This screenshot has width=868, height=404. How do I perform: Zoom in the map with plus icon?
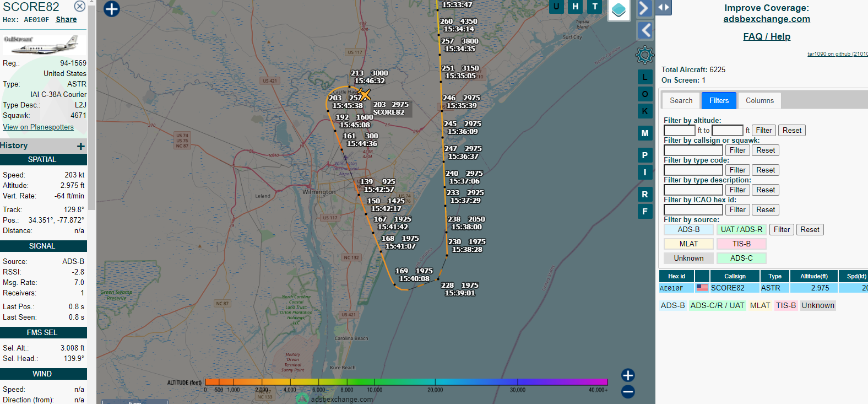point(628,375)
